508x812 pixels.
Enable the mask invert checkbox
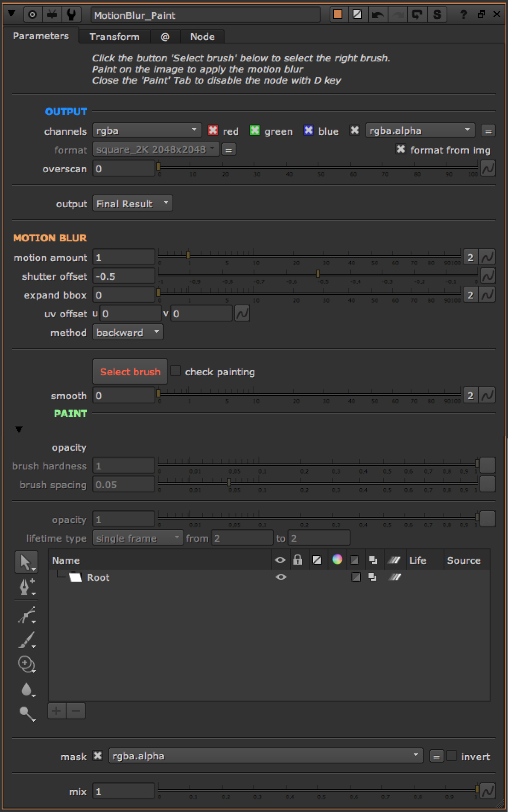coord(452,756)
